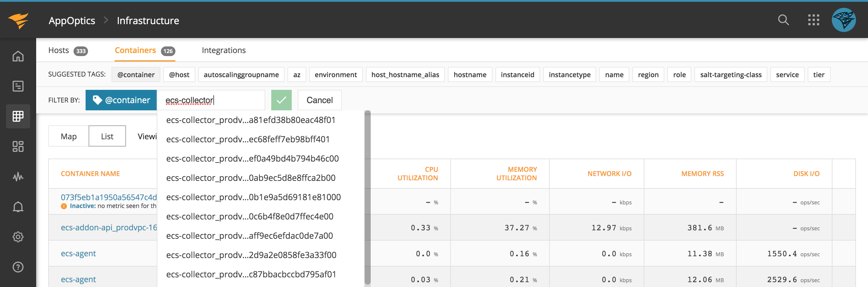Viewport: 868px width, 287px height.
Task: Select the Infrastructure grid icon in sidebar
Action: click(18, 116)
